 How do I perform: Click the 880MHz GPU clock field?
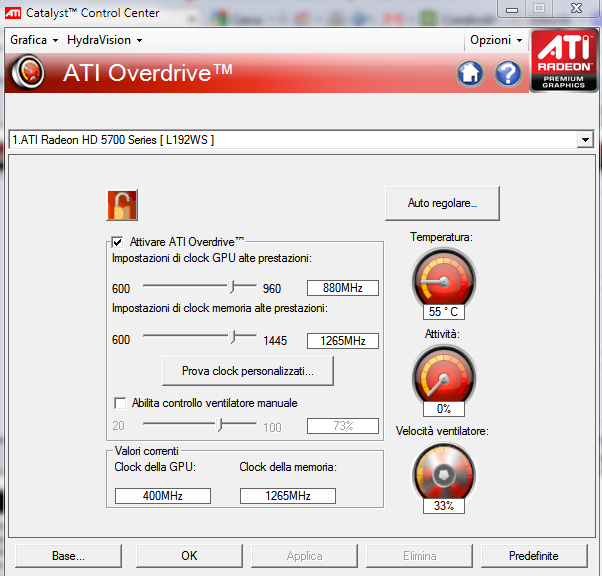pos(343,288)
